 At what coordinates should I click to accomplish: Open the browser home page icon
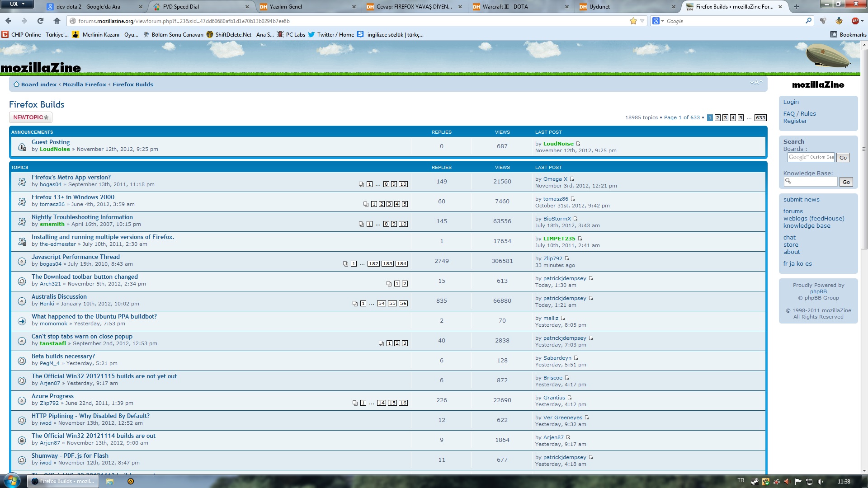57,21
